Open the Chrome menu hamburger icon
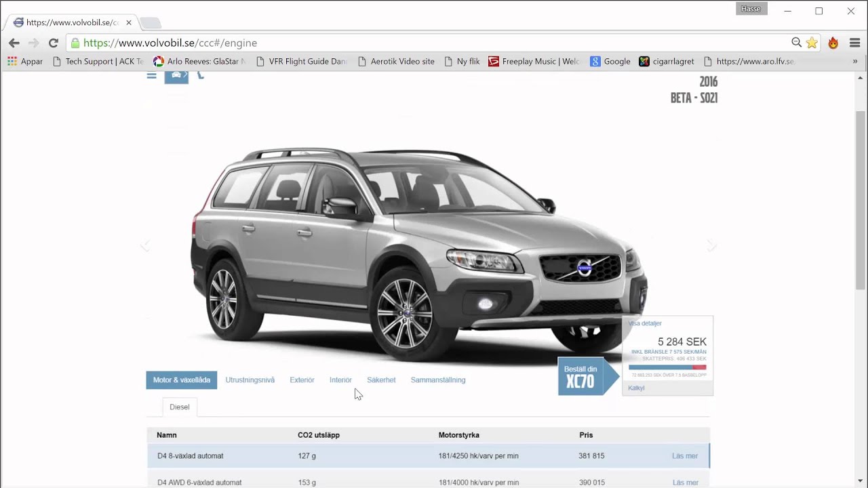The image size is (868, 488). [x=854, y=43]
